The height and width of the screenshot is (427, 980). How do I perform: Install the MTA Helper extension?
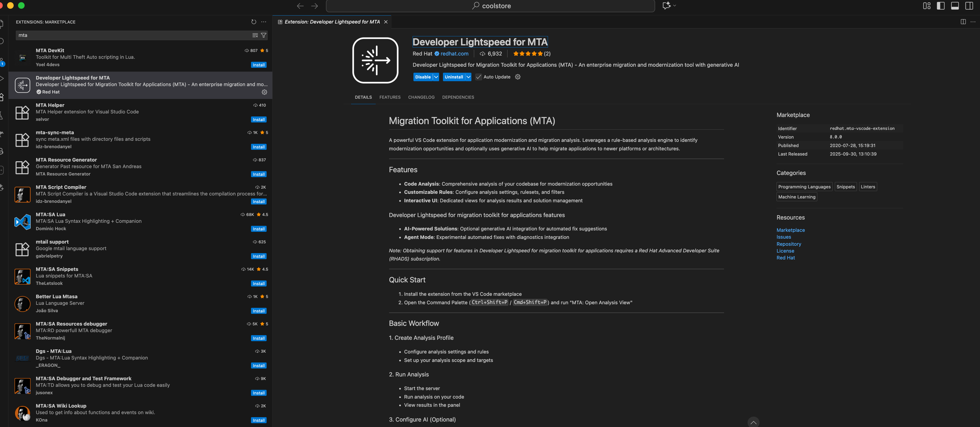pos(259,120)
